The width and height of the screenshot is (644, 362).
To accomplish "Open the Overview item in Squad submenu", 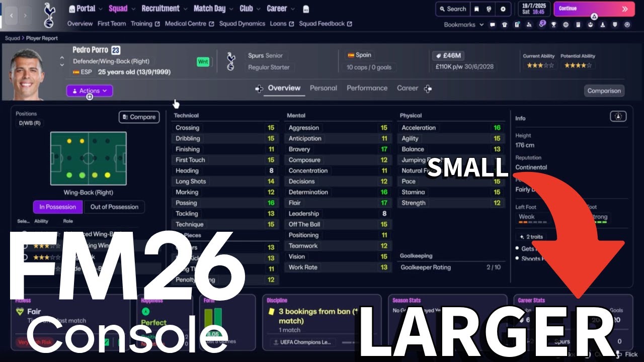I will [x=80, y=24].
